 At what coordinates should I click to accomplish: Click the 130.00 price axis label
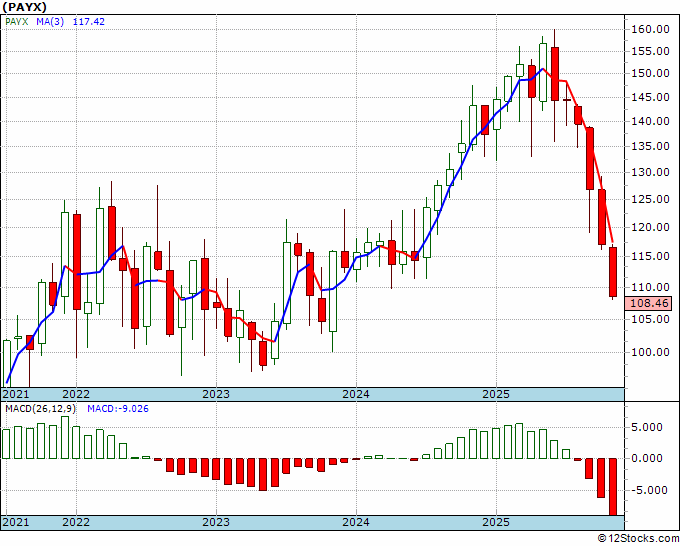click(649, 172)
